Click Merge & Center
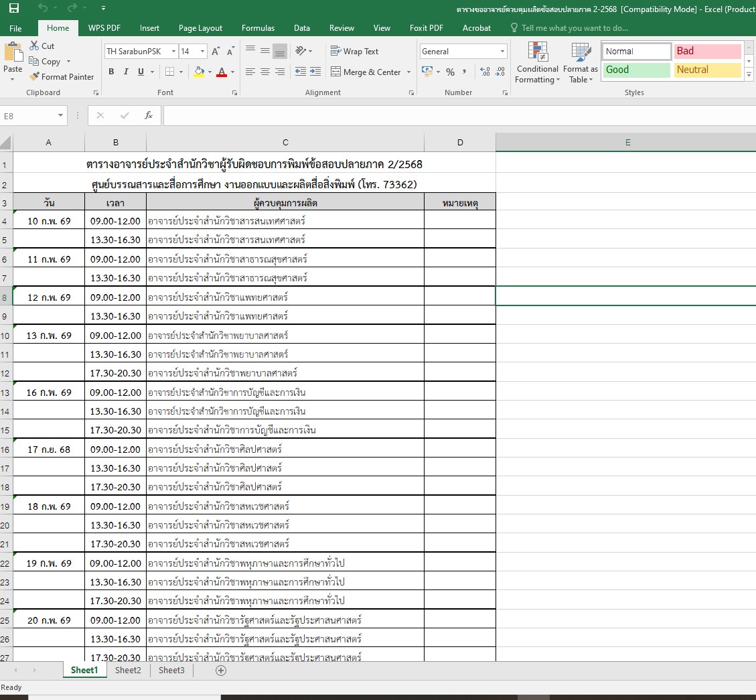756x700 pixels. (366, 72)
